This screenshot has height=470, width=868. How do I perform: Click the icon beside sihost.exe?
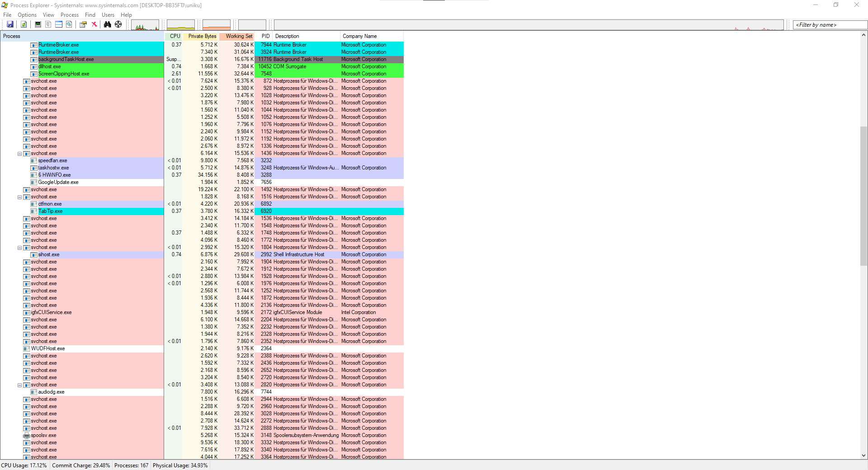34,255
